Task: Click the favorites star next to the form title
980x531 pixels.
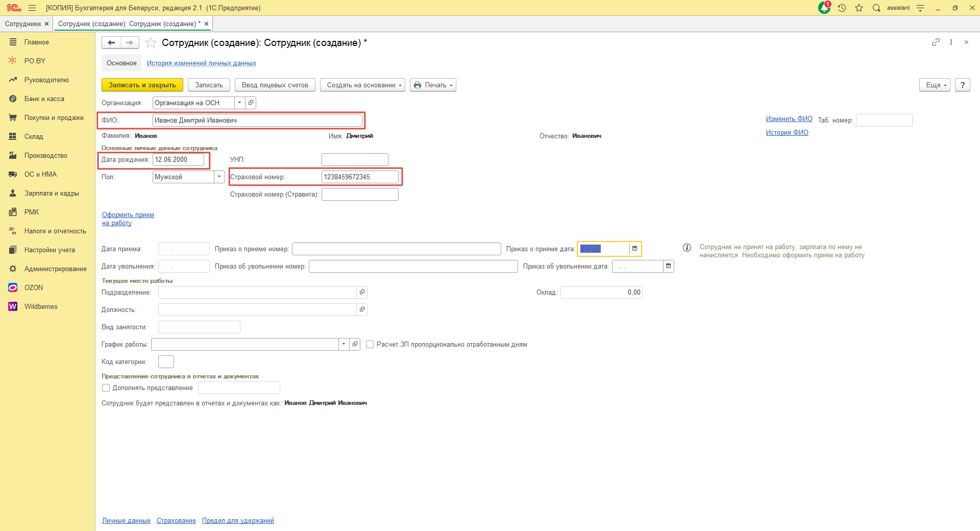Action: pos(151,43)
